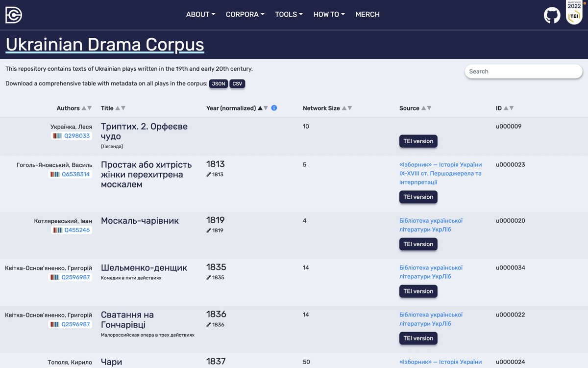This screenshot has width=588, height=368.
Task: Select ID cell u0000020
Action: (x=510, y=221)
